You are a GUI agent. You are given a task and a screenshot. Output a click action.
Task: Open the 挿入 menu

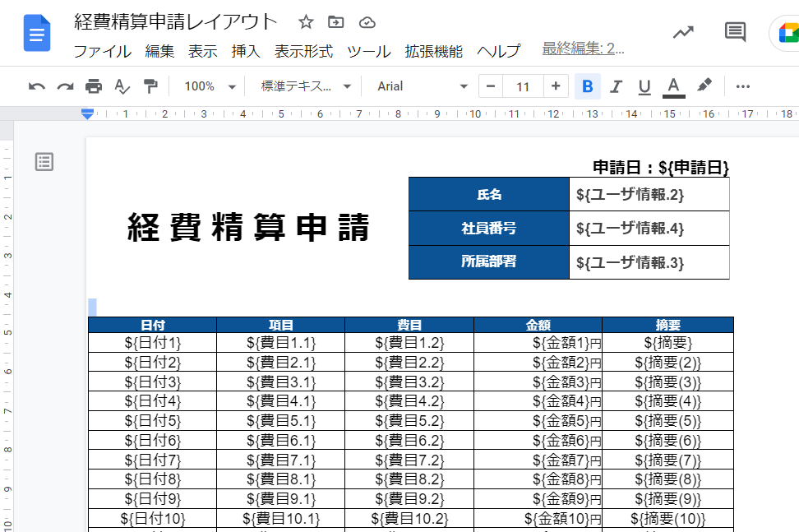pyautogui.click(x=246, y=51)
